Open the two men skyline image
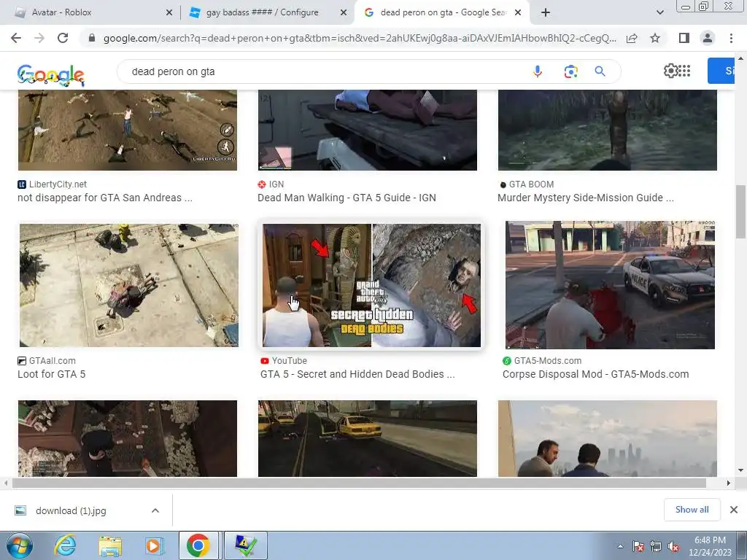Screen dimensions: 747x560 [x=608, y=438]
